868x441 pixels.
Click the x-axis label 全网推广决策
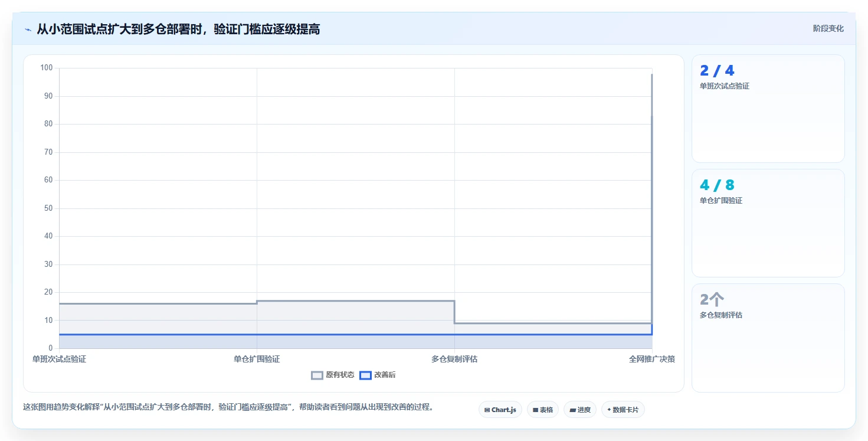point(652,359)
